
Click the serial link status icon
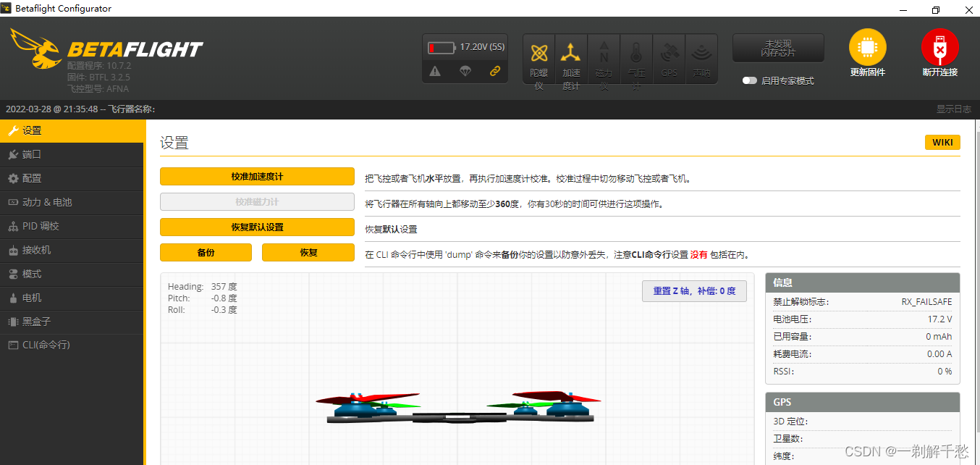[495, 71]
